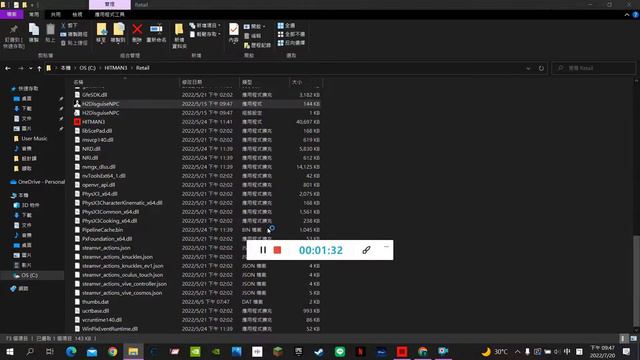
Task: Go back to previous folder
Action: (8, 68)
